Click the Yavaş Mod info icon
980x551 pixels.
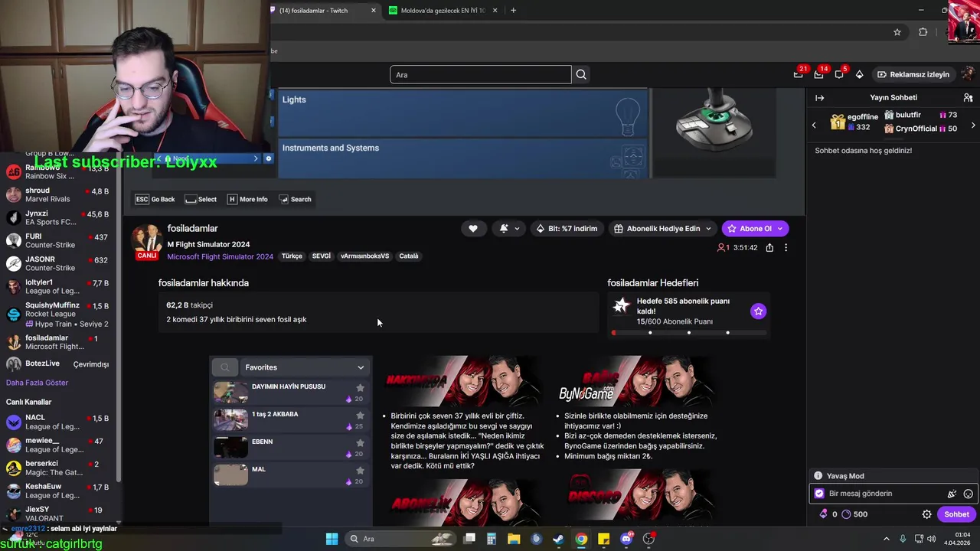[818, 476]
